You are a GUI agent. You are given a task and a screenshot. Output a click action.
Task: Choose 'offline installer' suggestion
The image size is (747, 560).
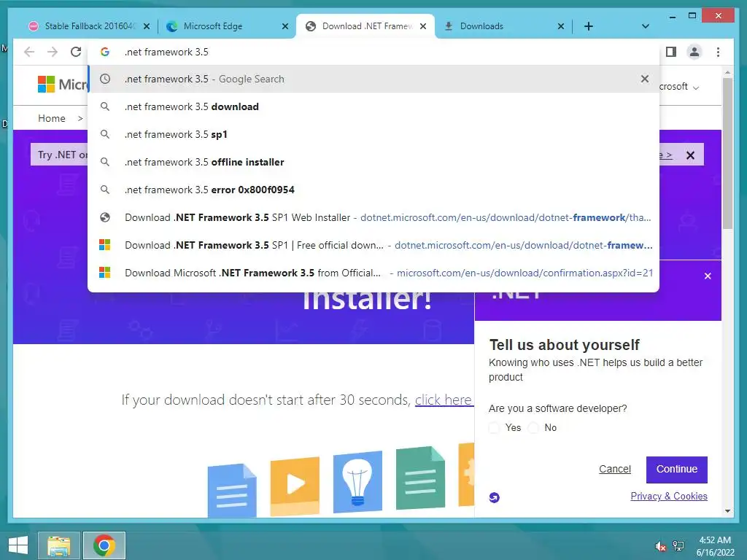point(373,162)
